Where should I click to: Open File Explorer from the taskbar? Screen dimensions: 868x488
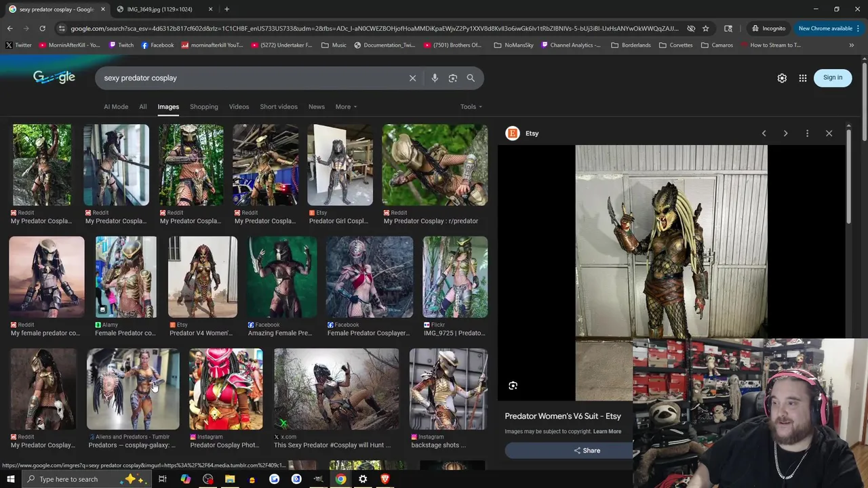click(x=230, y=479)
